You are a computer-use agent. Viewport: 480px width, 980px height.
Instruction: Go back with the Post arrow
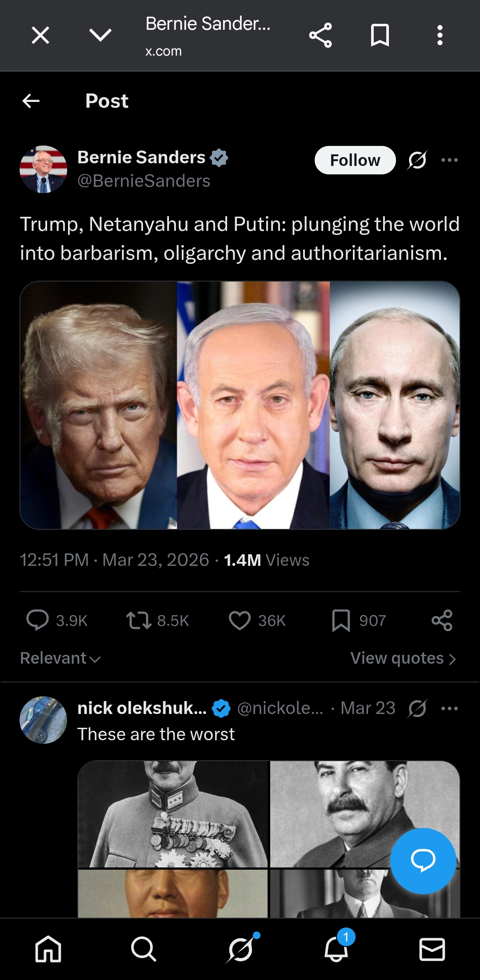point(31,101)
